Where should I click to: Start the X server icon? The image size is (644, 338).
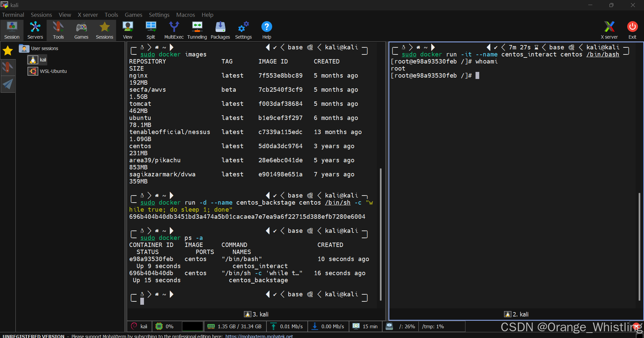pos(609,30)
